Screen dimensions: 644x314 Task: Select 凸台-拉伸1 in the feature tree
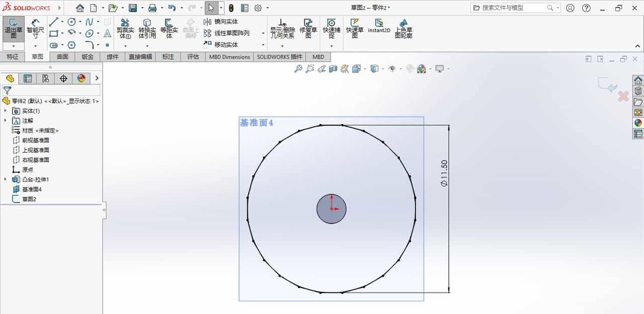(34, 179)
